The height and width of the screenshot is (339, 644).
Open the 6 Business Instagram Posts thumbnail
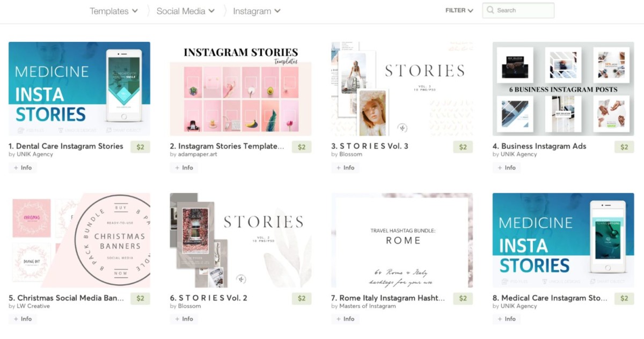pos(563,89)
